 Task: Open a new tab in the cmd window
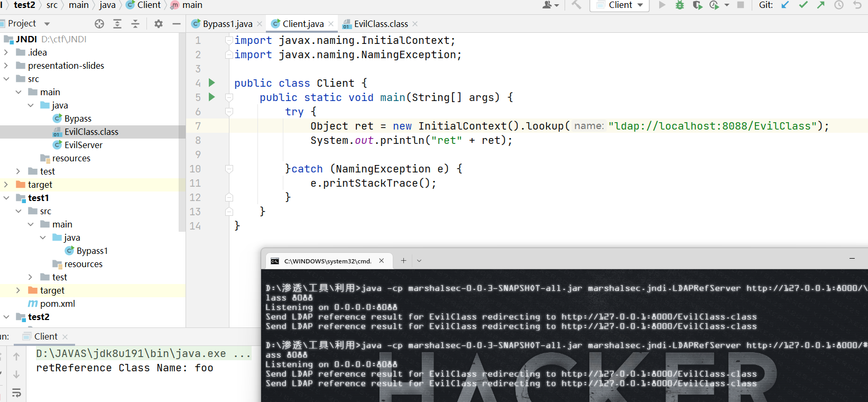(403, 260)
